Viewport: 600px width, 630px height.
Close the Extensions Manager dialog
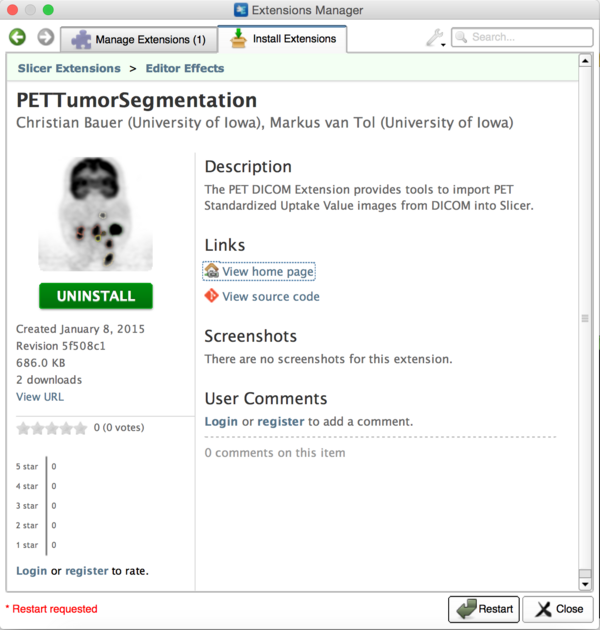[558, 609]
